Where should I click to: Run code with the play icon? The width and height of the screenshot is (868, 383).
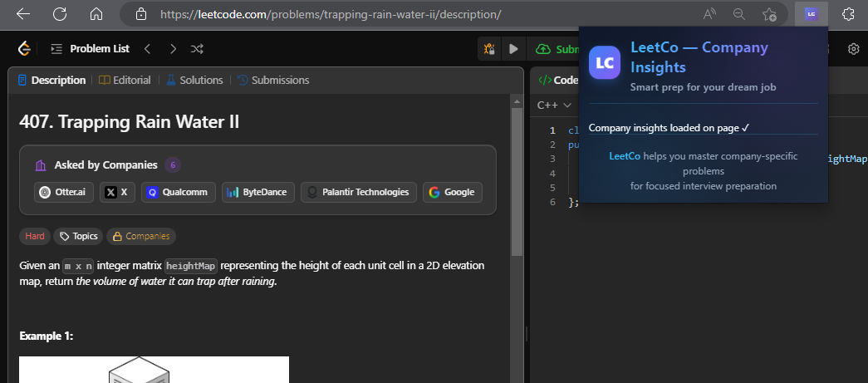coord(513,49)
